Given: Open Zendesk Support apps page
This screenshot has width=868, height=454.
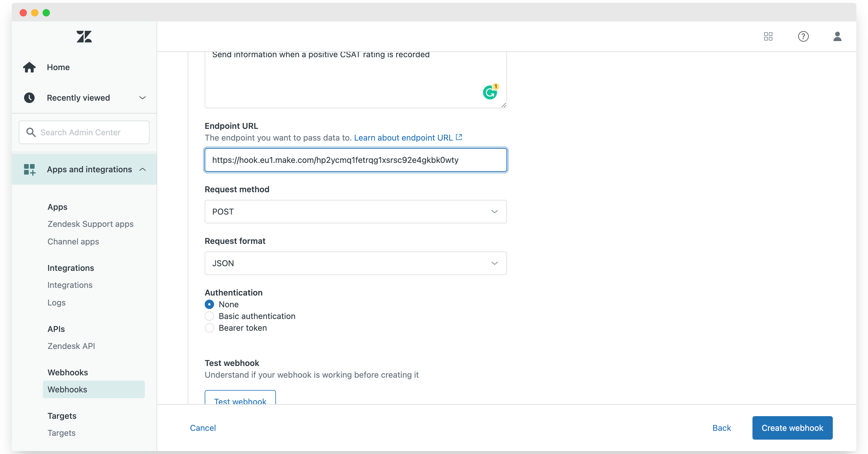Looking at the screenshot, I should [90, 224].
